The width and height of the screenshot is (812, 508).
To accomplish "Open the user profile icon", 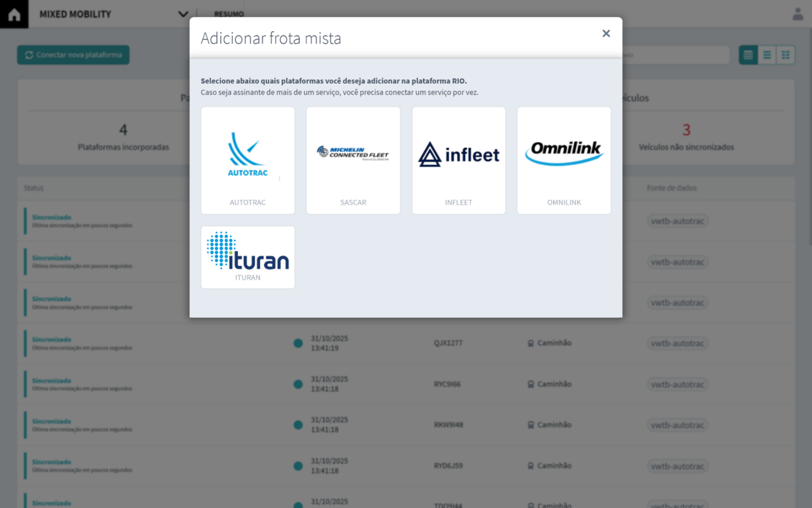I will [x=798, y=14].
